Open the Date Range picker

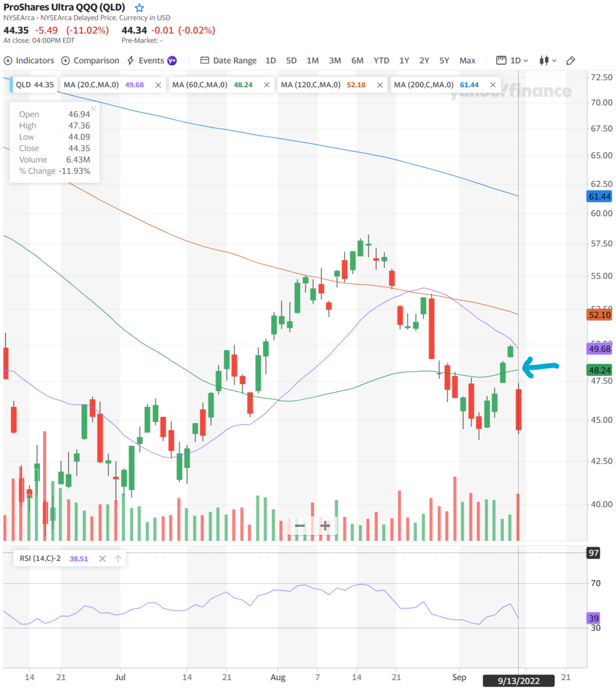228,61
